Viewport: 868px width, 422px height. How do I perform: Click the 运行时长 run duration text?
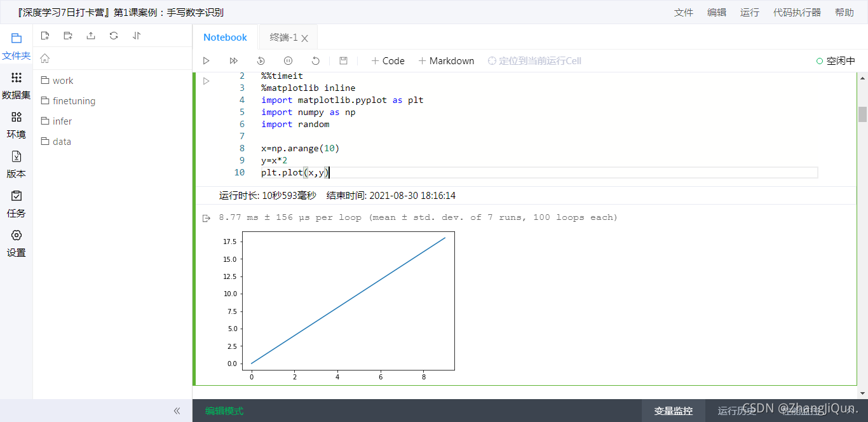tap(268, 196)
